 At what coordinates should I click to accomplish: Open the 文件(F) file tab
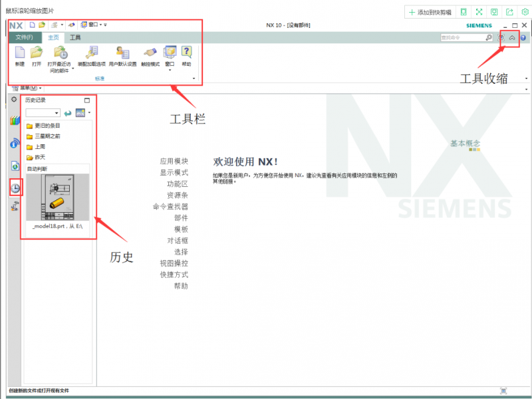pyautogui.click(x=25, y=37)
